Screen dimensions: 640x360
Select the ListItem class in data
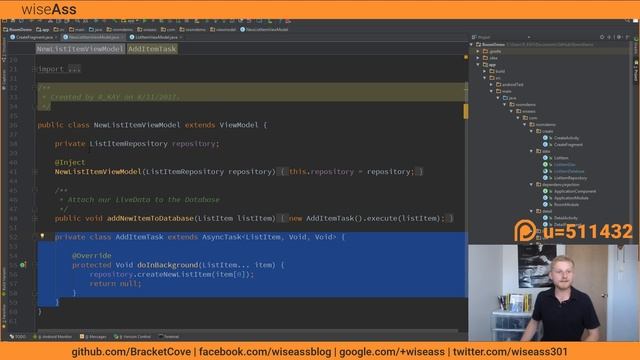[x=556, y=158]
